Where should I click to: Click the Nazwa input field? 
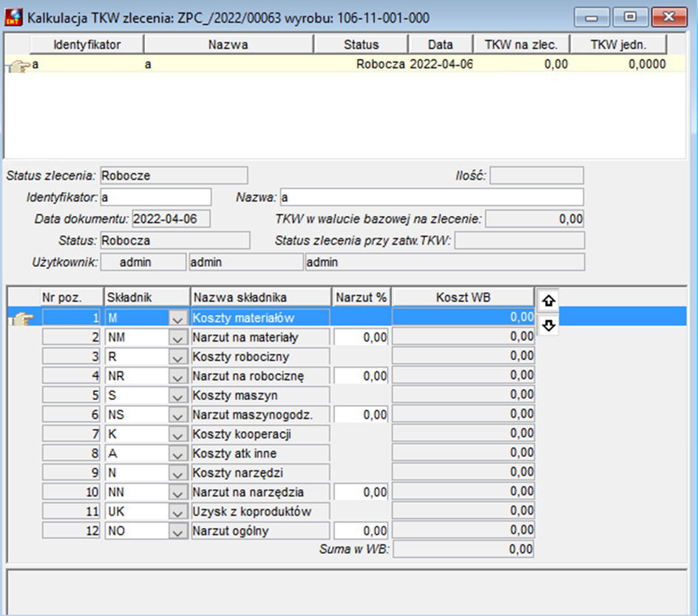[x=432, y=197]
